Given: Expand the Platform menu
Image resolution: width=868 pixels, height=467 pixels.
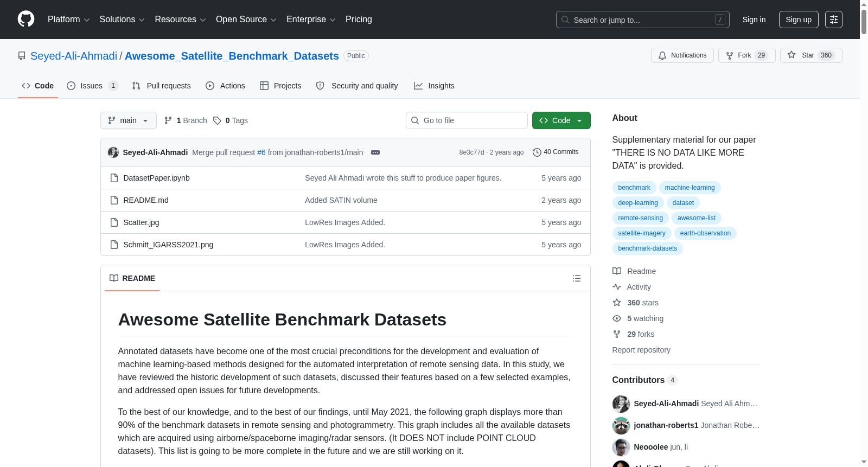Looking at the screenshot, I should [x=68, y=20].
